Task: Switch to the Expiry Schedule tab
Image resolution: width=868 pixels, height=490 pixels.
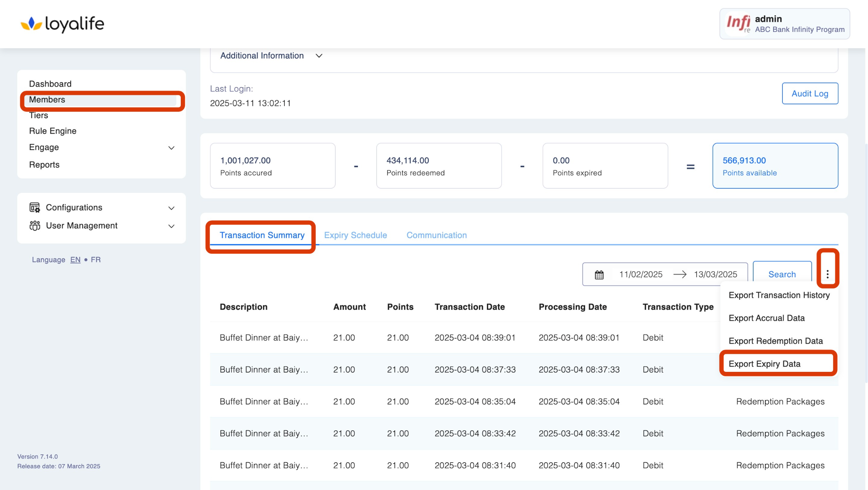Action: click(x=355, y=235)
